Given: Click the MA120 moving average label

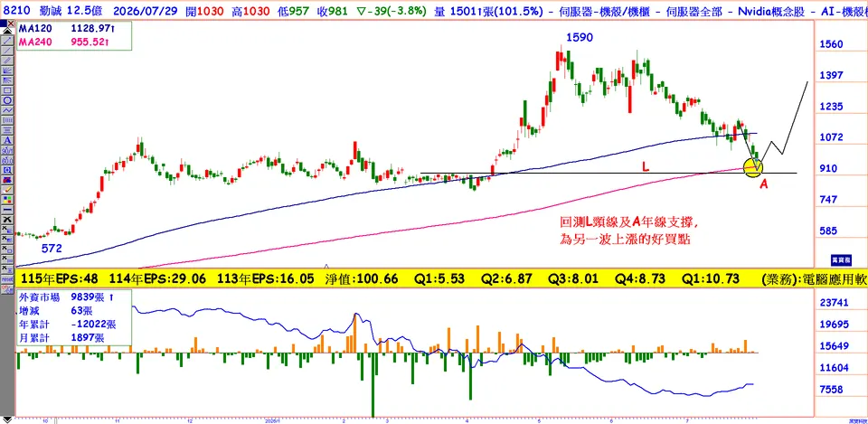Looking at the screenshot, I should coord(33,31).
